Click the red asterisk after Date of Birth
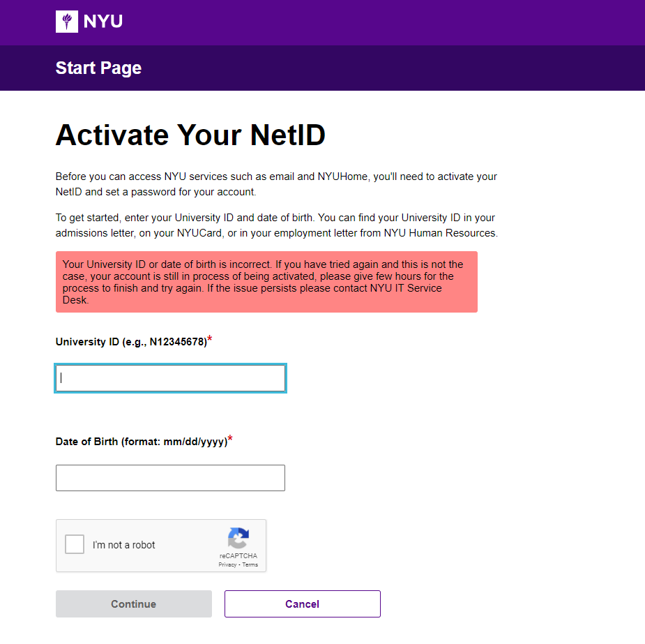The width and height of the screenshot is (645, 644). click(x=230, y=439)
